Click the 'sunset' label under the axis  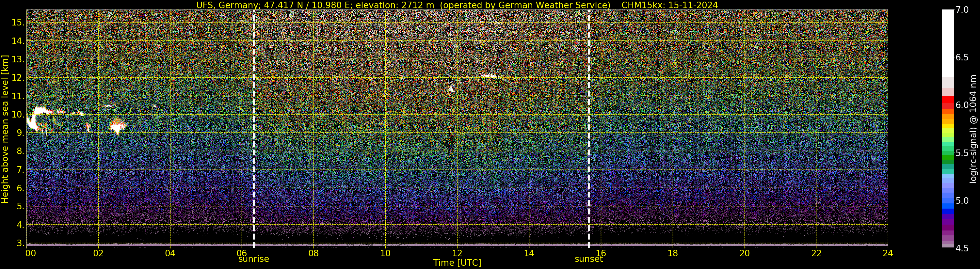click(588, 259)
